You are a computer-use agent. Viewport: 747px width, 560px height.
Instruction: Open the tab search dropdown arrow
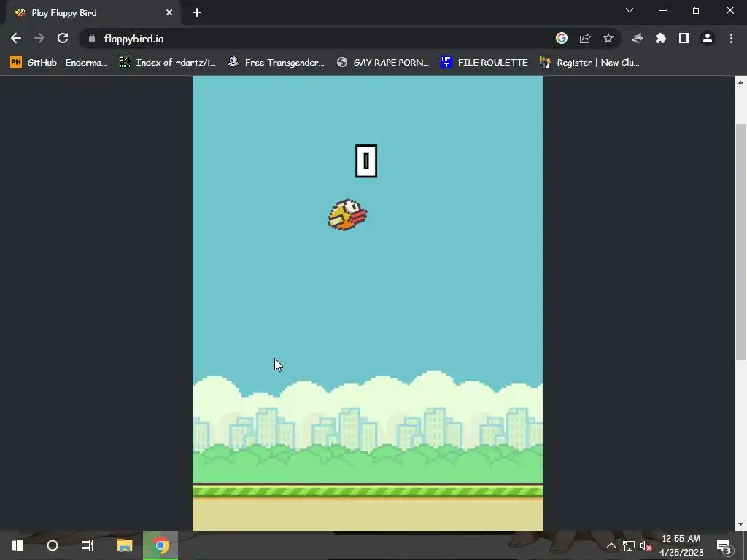click(x=630, y=10)
